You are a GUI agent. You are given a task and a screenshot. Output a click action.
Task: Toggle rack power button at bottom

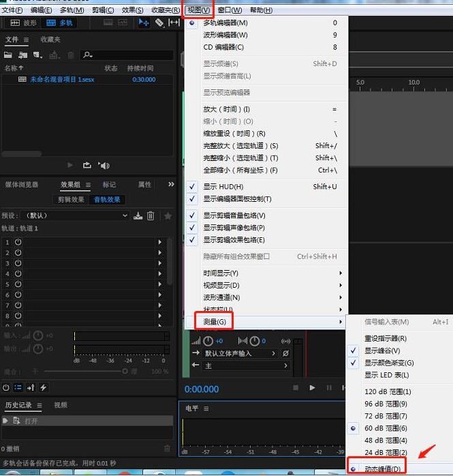(x=5, y=387)
